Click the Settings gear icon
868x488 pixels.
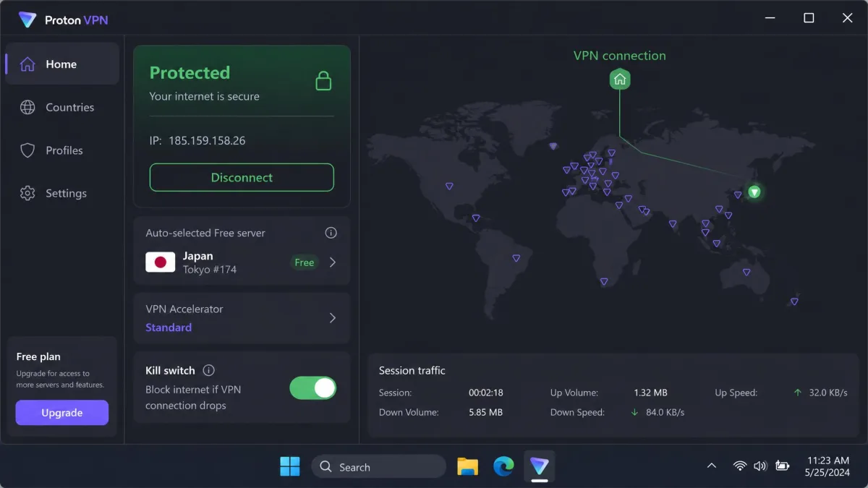[27, 193]
